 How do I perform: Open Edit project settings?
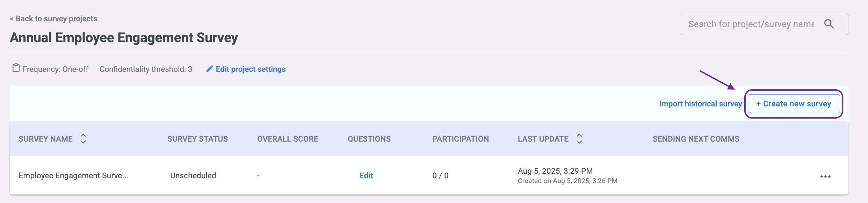pos(251,69)
